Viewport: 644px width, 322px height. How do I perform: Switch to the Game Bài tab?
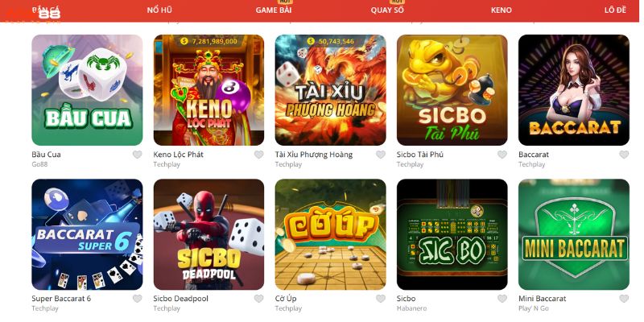[274, 10]
